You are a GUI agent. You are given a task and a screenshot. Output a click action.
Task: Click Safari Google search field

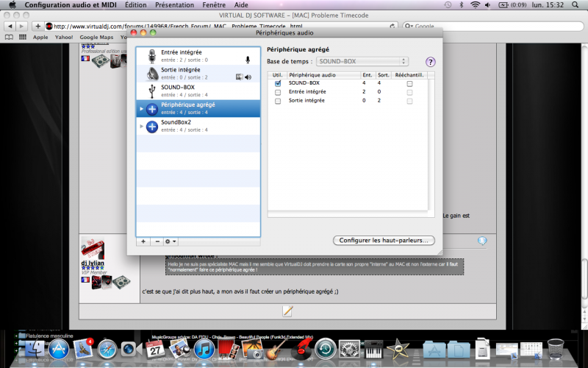[493, 26]
